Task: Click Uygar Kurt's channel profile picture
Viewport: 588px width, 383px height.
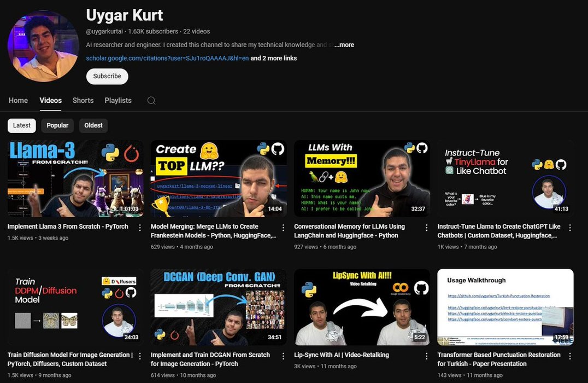Action: (43, 46)
